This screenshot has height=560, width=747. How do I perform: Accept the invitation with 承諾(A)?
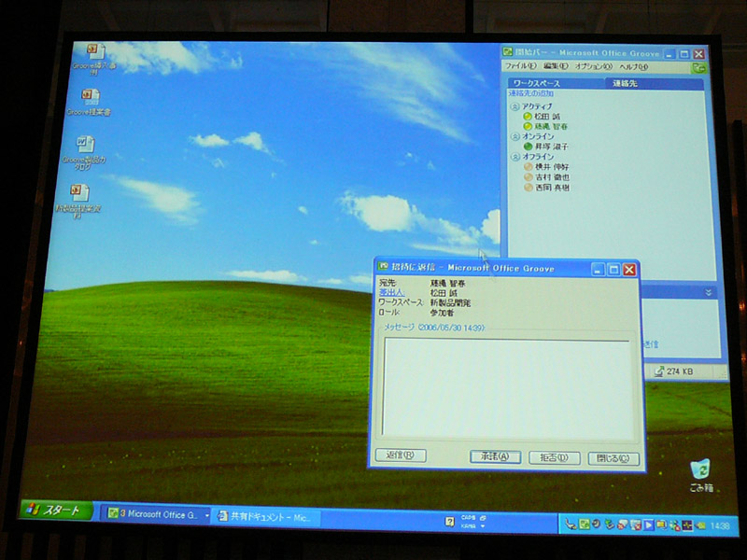[x=495, y=456]
